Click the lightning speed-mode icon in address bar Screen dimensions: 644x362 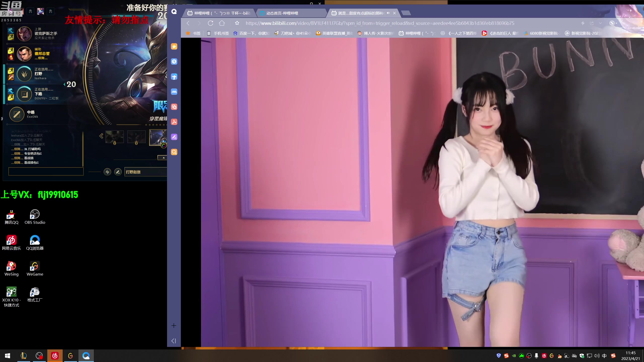tap(583, 23)
